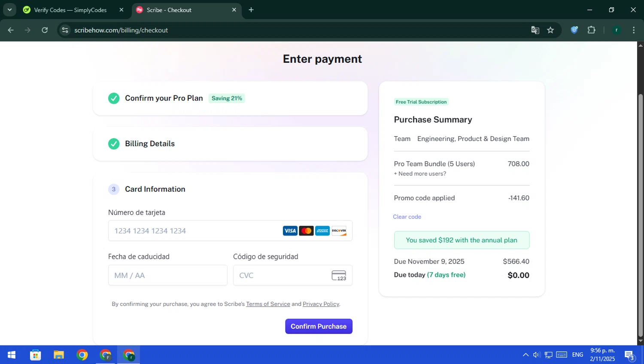Click the -141.60 promo discount value

coord(519,198)
